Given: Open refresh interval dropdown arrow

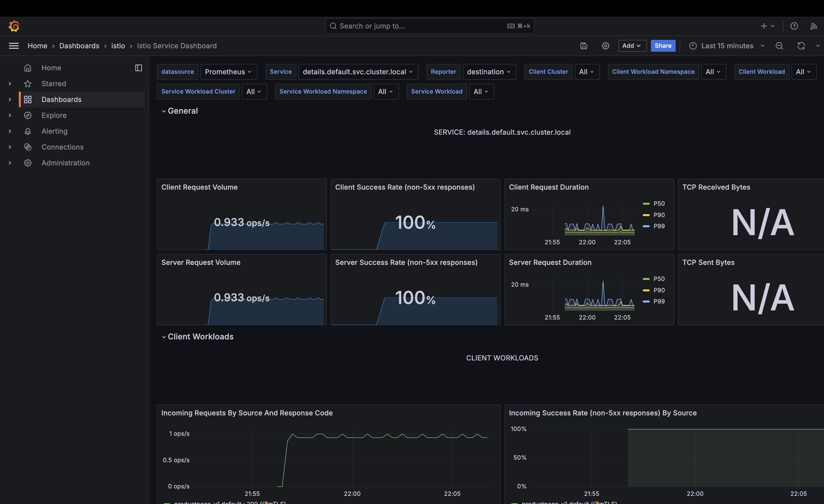Looking at the screenshot, I should coord(818,46).
